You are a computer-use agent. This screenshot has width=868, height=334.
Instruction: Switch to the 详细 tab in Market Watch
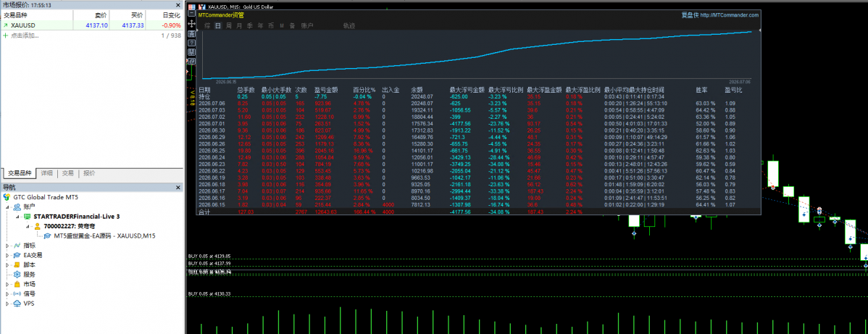(x=47, y=173)
